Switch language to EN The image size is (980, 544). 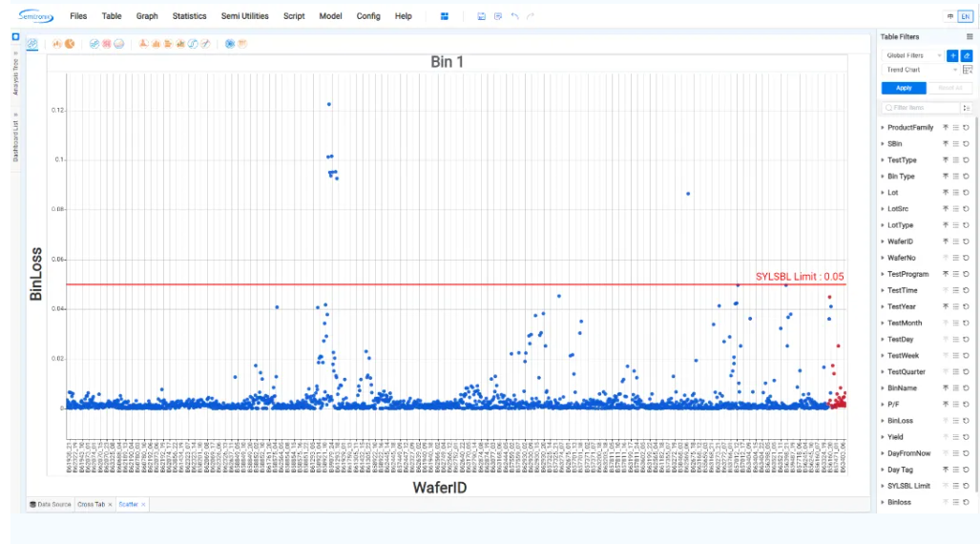pyautogui.click(x=965, y=16)
